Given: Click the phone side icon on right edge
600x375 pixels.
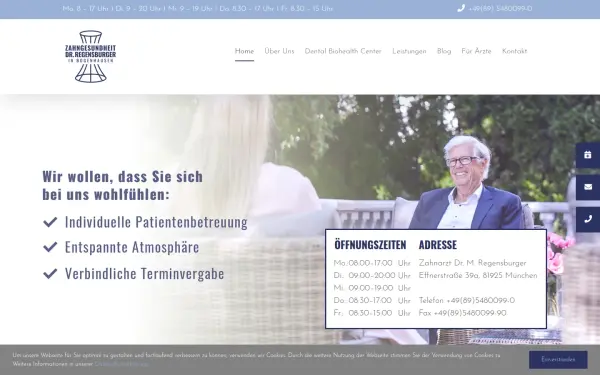Looking at the screenshot, I should [588, 219].
